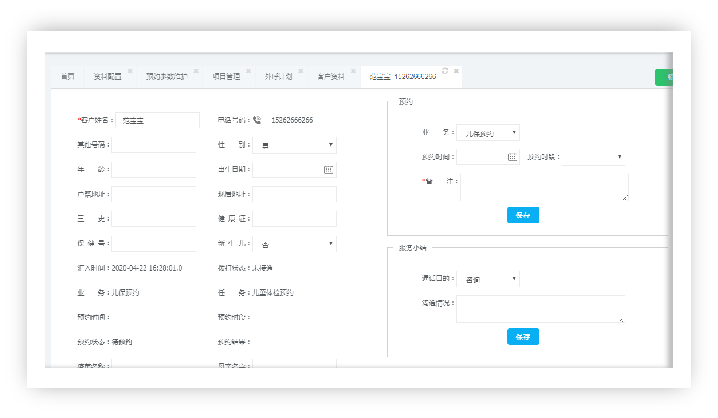Click the refresh icon on the active tab

[x=444, y=70]
